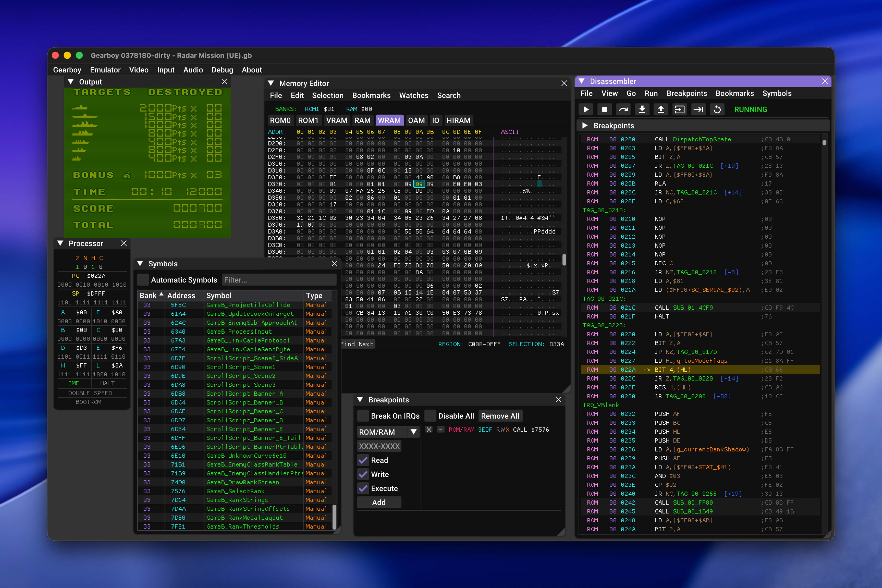The height and width of the screenshot is (588, 882).
Task: Click the Remove All breakpoints button
Action: pos(500,416)
